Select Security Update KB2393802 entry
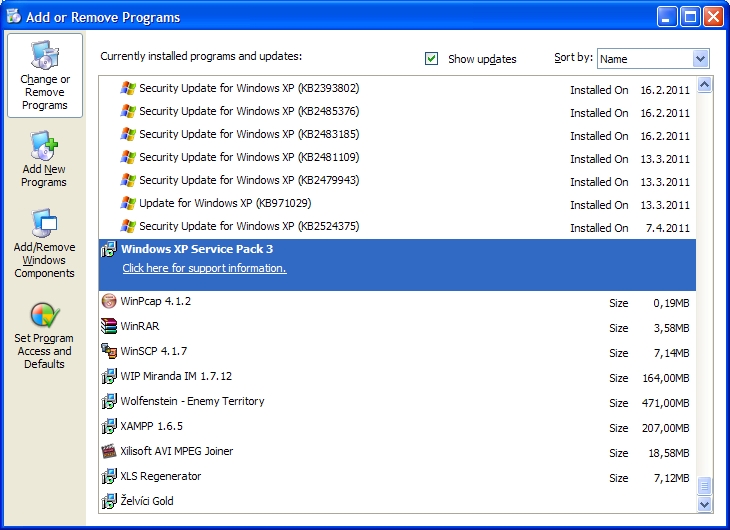Screen dimensions: 730x530 point(397,88)
